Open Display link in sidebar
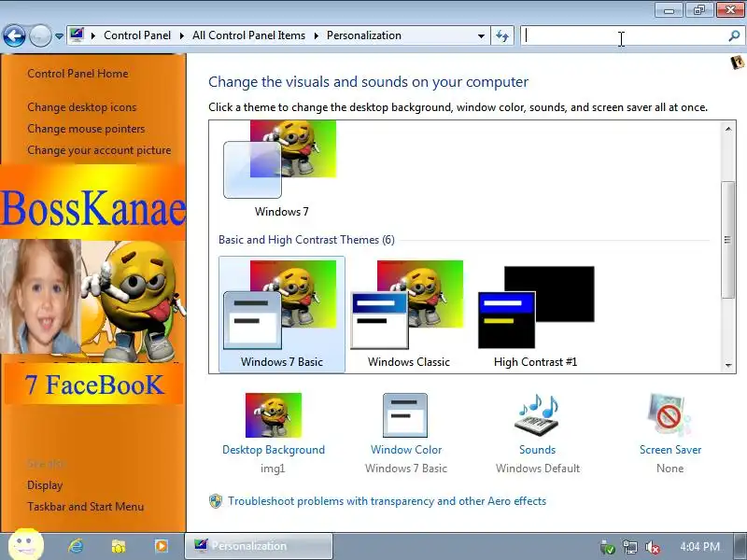This screenshot has height=560, width=747. click(45, 485)
